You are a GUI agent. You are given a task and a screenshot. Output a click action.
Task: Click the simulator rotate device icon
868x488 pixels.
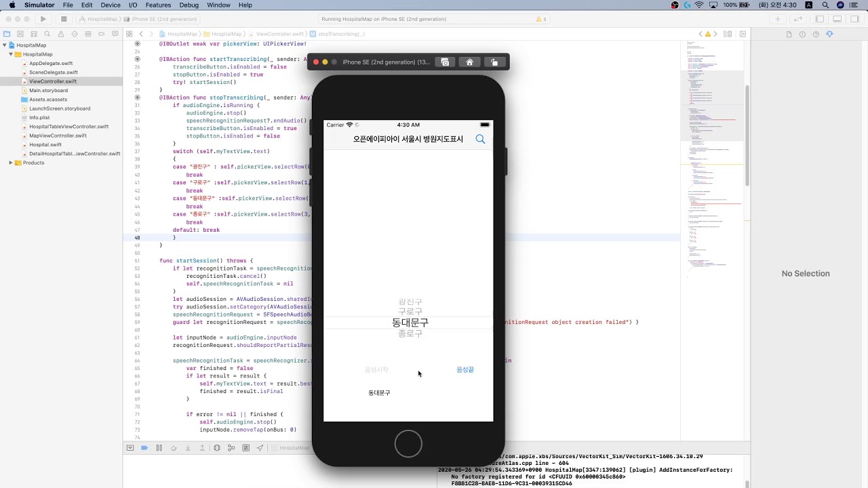(494, 62)
